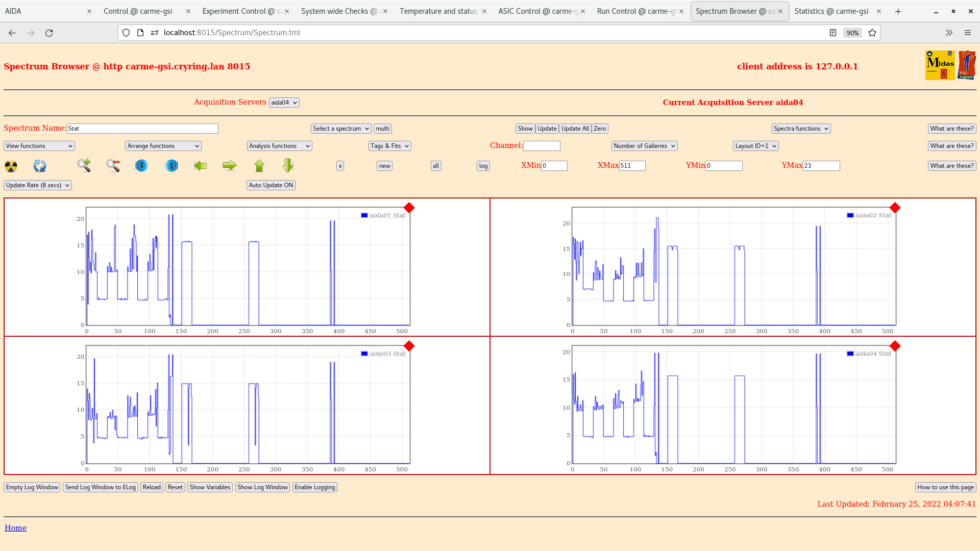Toggle the multi spectrum option
The height and width of the screenshot is (551, 980).
coord(382,128)
